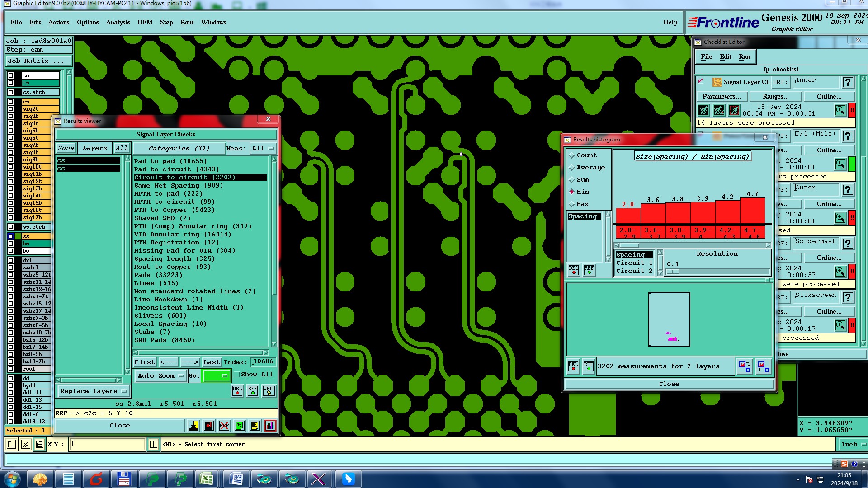Click the crossed-out REF icon
This screenshot has height=488, width=868.
point(224,426)
